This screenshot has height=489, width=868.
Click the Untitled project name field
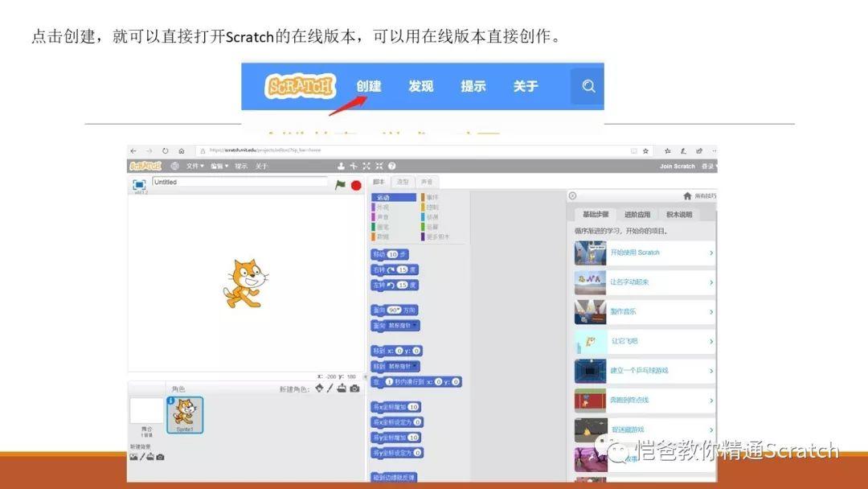240,183
